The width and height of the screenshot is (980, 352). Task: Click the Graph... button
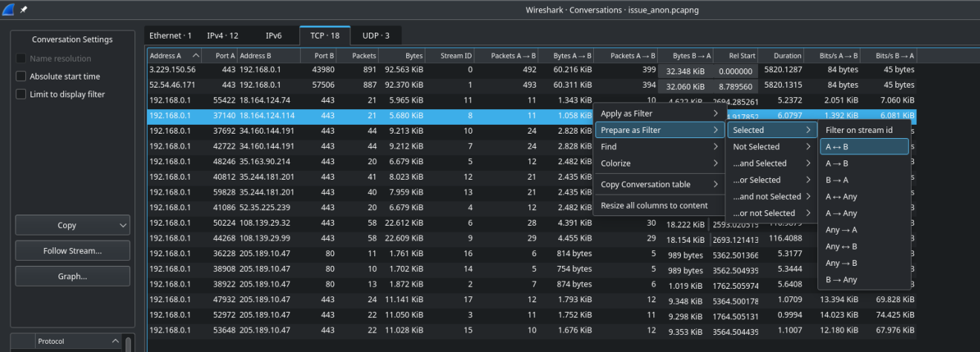tap(73, 276)
